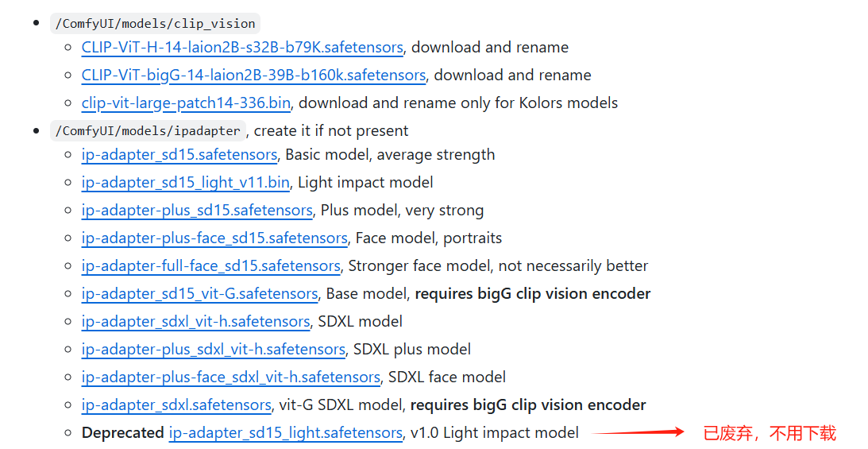Click the red Chinese deprecation note
Image resolution: width=868 pixels, height=449 pixels.
pyautogui.click(x=770, y=433)
